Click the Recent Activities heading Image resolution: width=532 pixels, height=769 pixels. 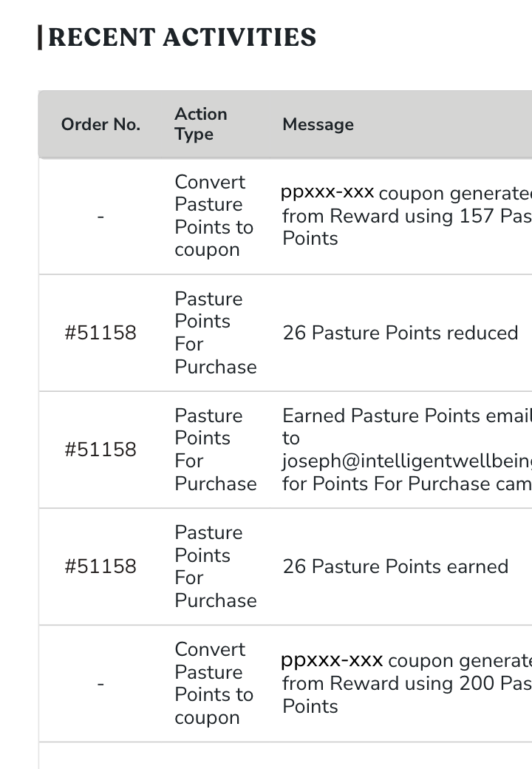(182, 37)
